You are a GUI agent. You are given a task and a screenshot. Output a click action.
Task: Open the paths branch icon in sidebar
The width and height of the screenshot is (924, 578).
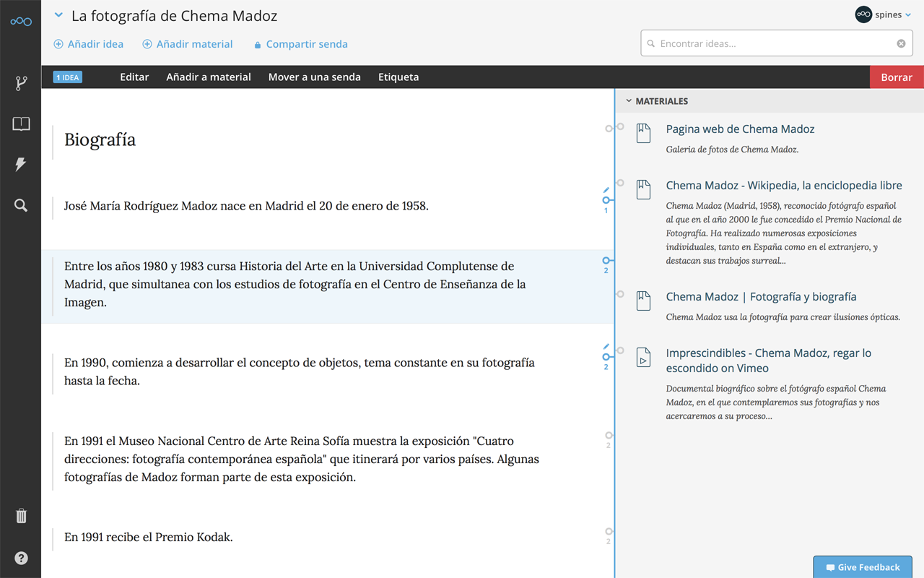click(x=21, y=83)
